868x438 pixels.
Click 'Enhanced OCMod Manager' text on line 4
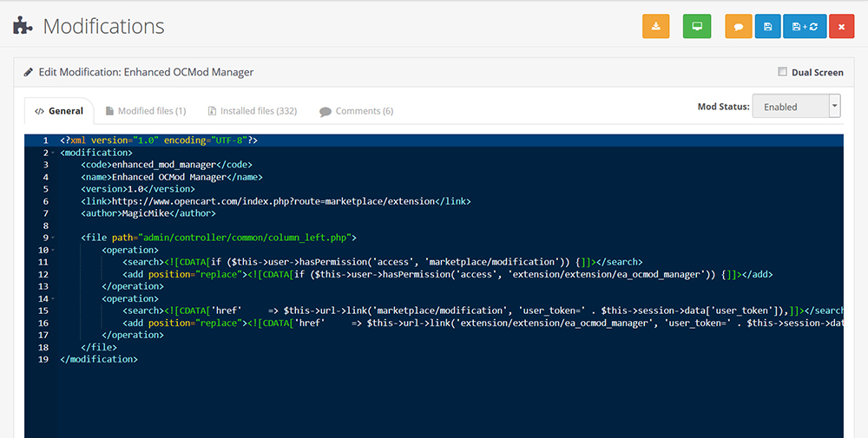(169, 177)
